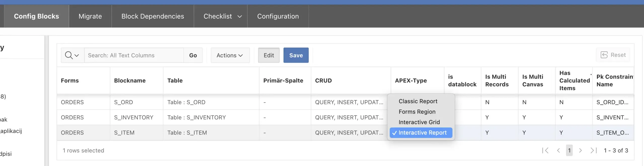Jump to the last page arrow
Screen dimensions: 644x166
pos(593,150)
